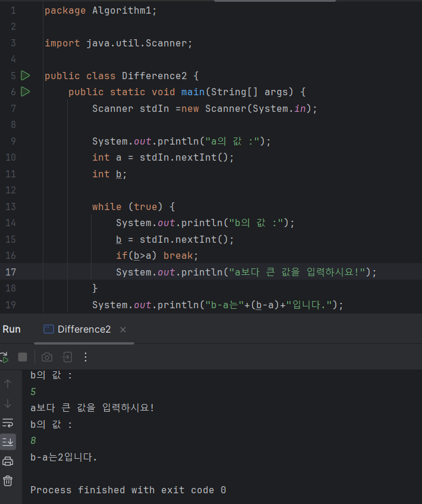Click 'import java.util.Scanner;' line

pos(118,43)
